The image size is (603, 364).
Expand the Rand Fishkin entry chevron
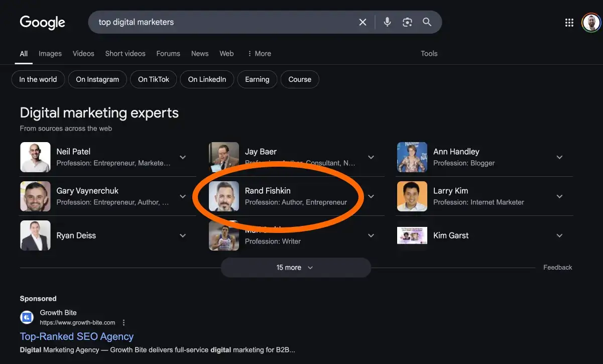(x=371, y=196)
